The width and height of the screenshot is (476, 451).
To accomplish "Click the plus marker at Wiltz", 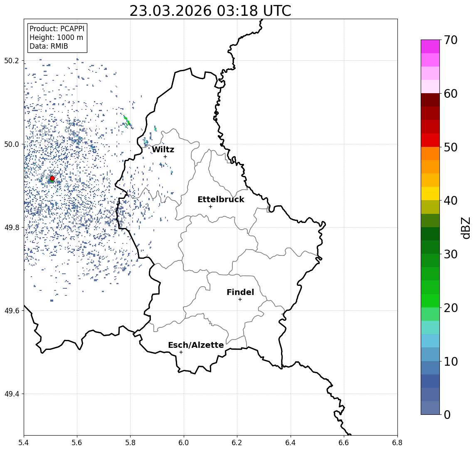I will (x=165, y=156).
